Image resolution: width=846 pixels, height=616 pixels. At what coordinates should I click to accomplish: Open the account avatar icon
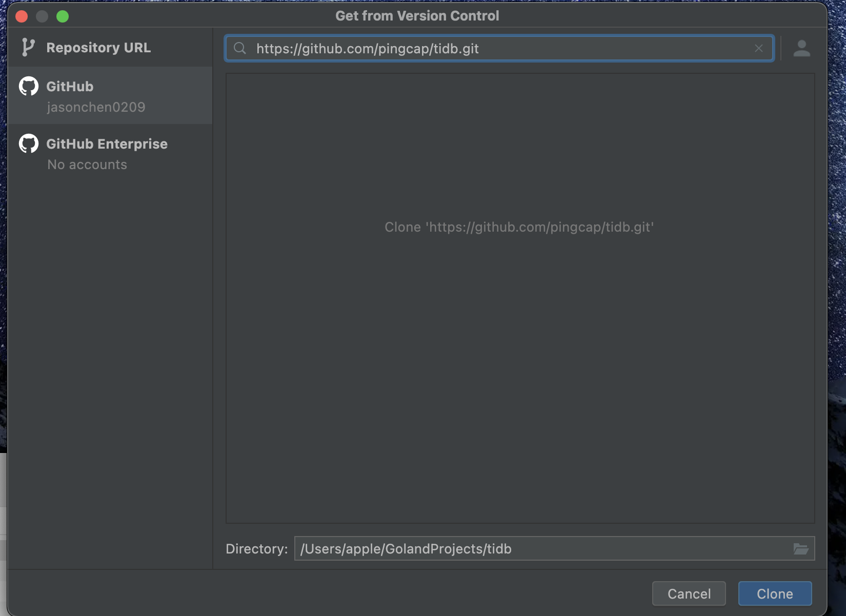pos(801,48)
